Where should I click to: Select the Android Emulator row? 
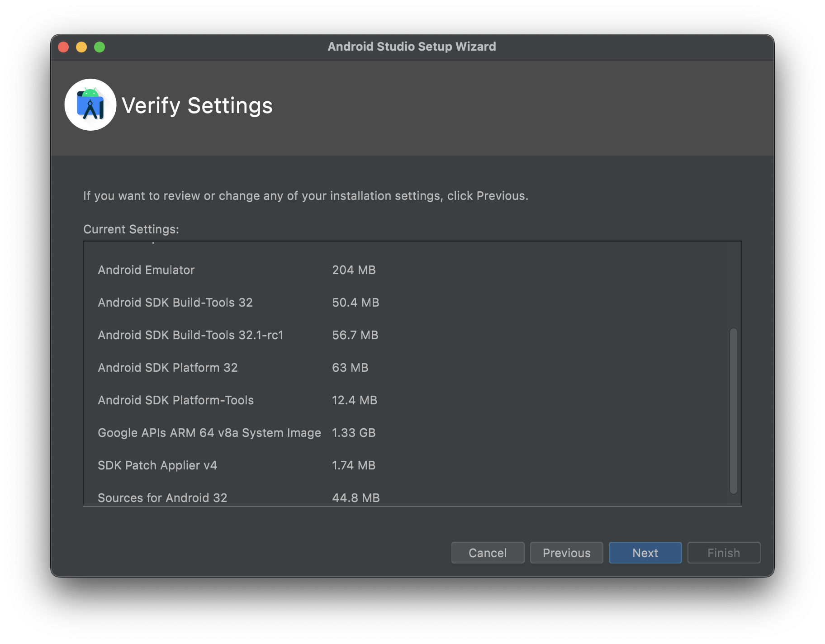[146, 270]
